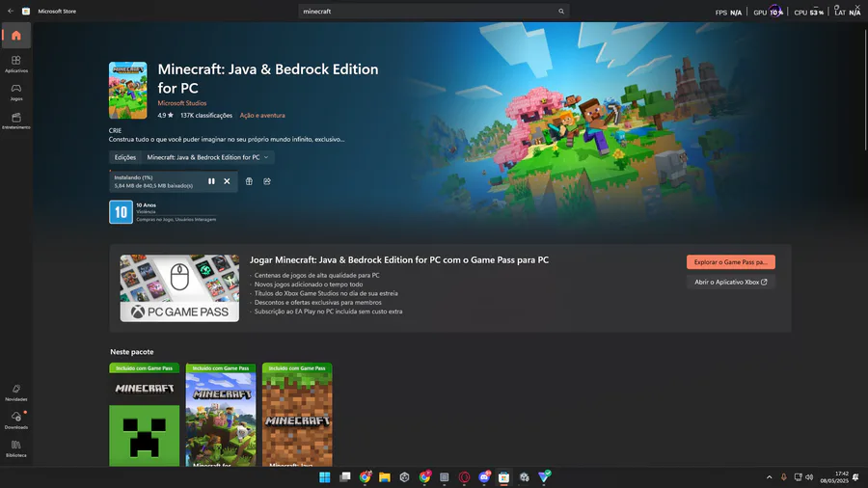Pause the Minecraft installation
Viewport: 868px width, 488px height.
(x=211, y=181)
